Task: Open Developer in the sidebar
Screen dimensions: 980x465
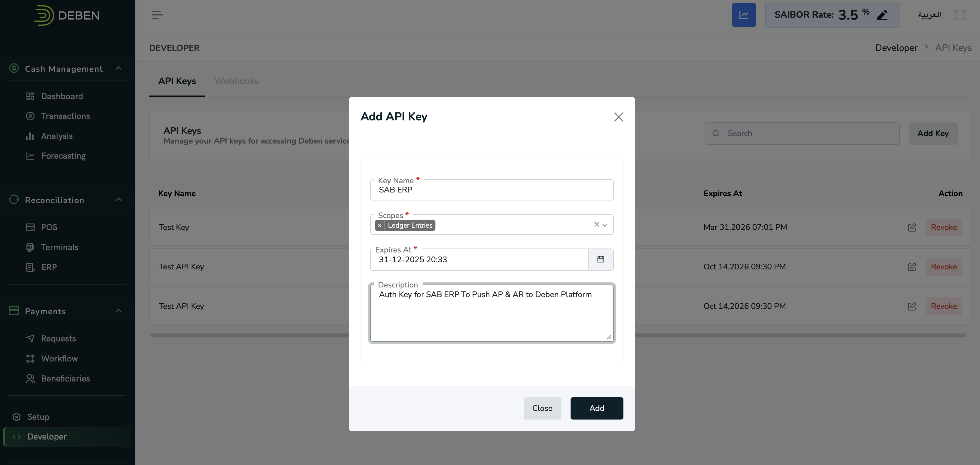Action: (47, 436)
